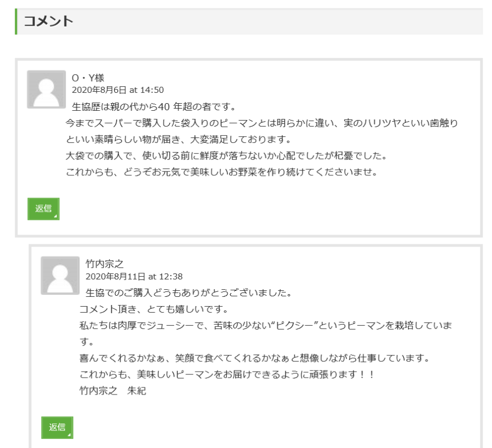Click the O・Y様 commenter avatar
492x448 pixels.
[46, 89]
